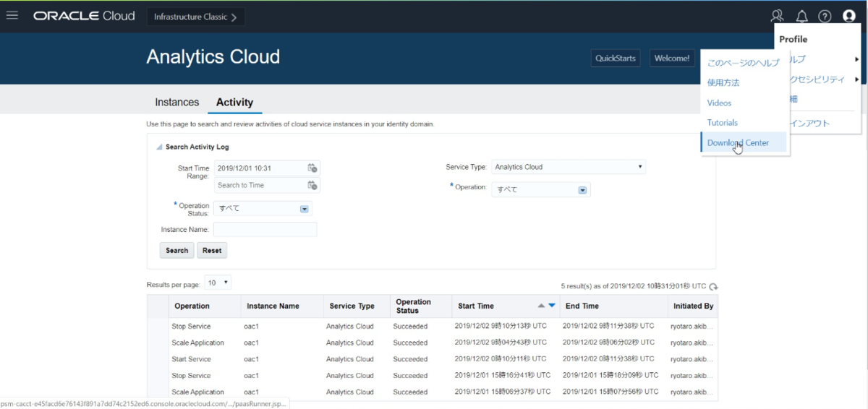The width and height of the screenshot is (868, 409).
Task: Sort by Operation column header
Action: click(x=192, y=306)
